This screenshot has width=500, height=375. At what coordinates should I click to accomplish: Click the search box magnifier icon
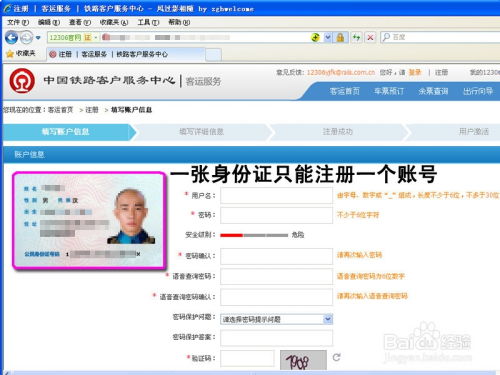pyautogui.click(x=386, y=37)
